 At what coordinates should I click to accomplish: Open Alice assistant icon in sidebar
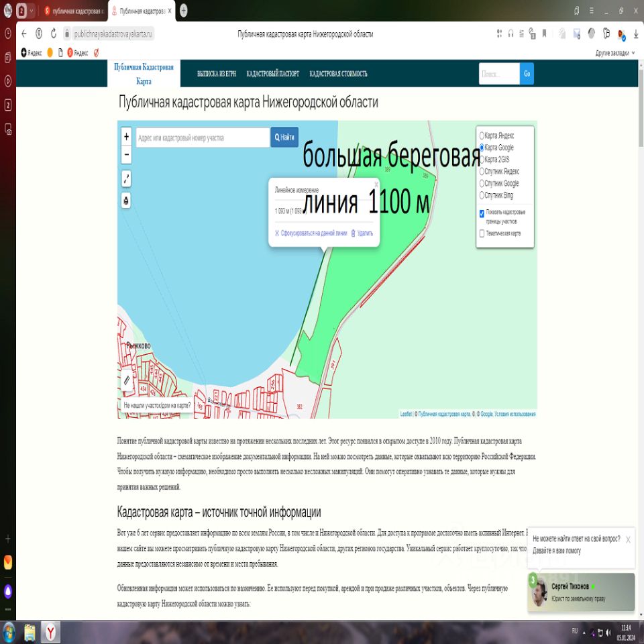click(8, 592)
